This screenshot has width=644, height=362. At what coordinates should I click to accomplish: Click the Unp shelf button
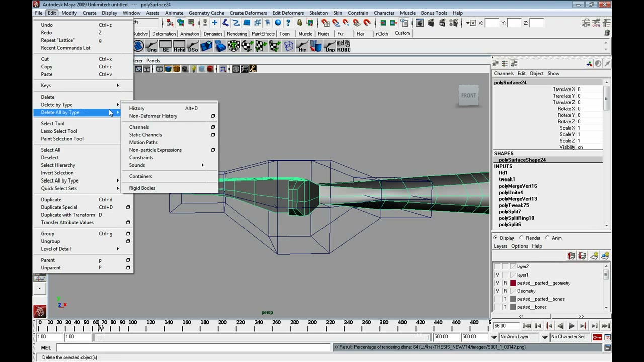click(330, 47)
